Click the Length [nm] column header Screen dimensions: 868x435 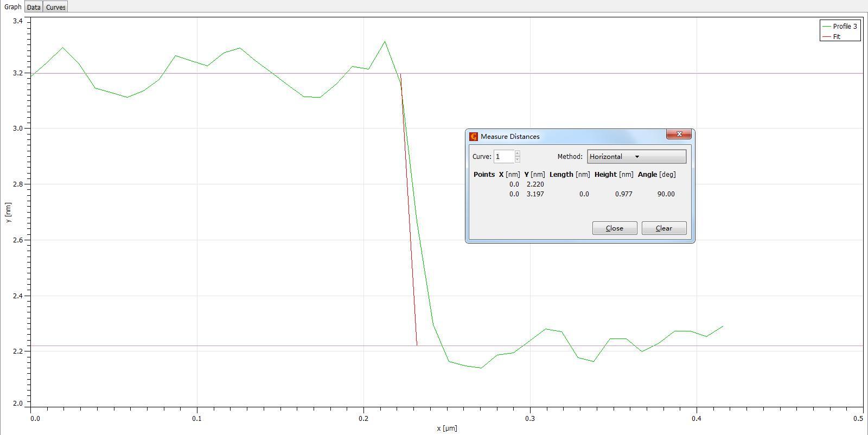coord(569,175)
